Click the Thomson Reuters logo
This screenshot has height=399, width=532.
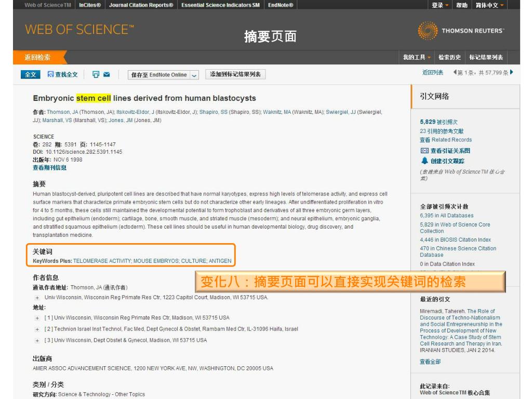click(461, 31)
